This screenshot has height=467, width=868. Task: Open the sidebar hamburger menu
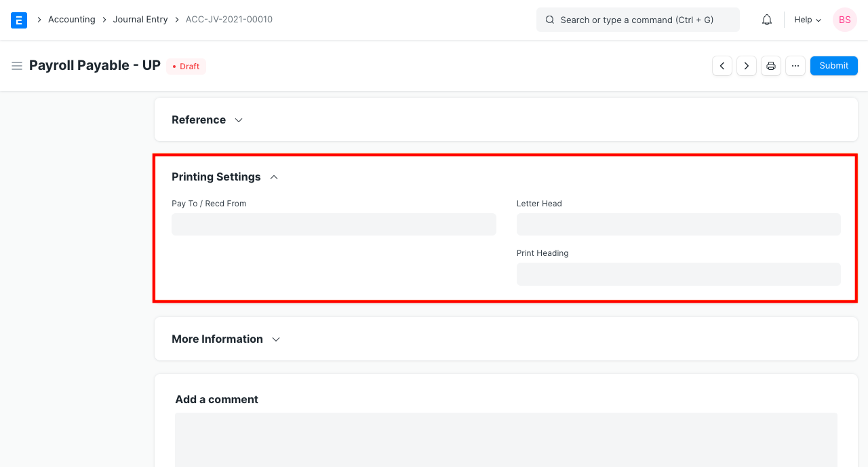point(17,65)
